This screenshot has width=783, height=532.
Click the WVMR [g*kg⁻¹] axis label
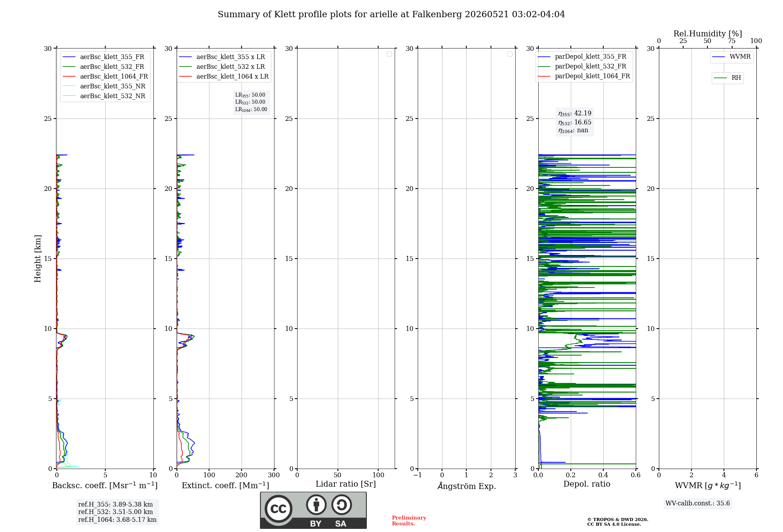pos(708,485)
